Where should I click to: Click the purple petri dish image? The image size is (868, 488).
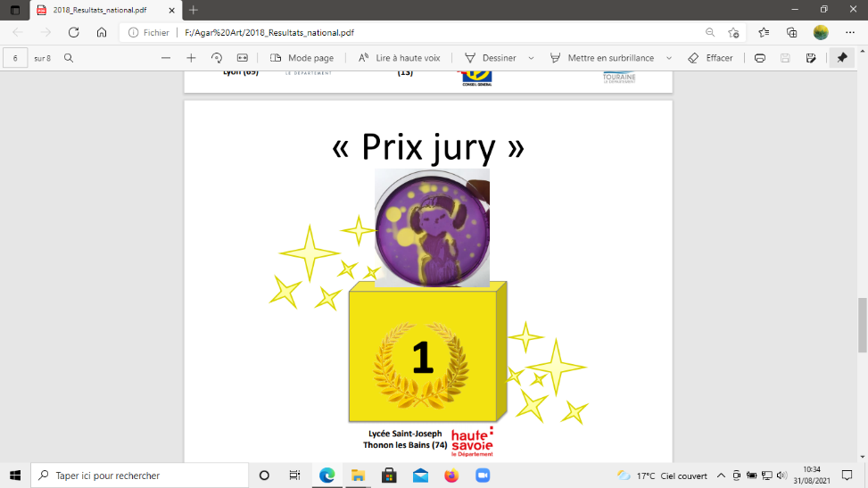pyautogui.click(x=433, y=227)
